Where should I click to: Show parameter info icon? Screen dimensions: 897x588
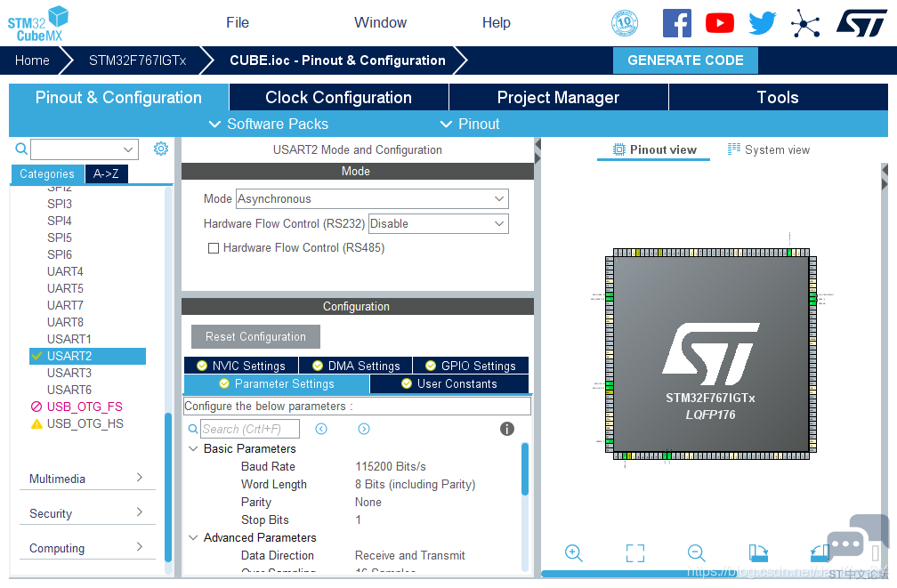click(x=507, y=429)
